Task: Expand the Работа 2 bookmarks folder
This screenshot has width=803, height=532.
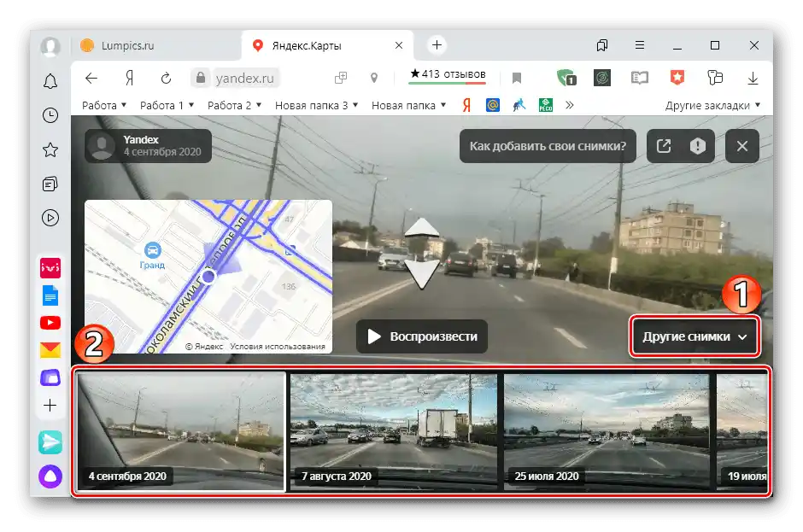Action: pos(235,106)
